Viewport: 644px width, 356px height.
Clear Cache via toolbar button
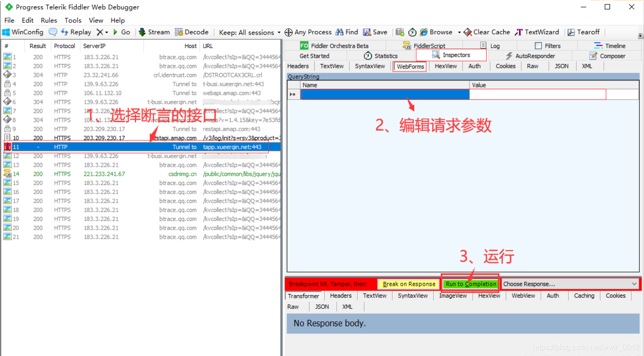(487, 32)
